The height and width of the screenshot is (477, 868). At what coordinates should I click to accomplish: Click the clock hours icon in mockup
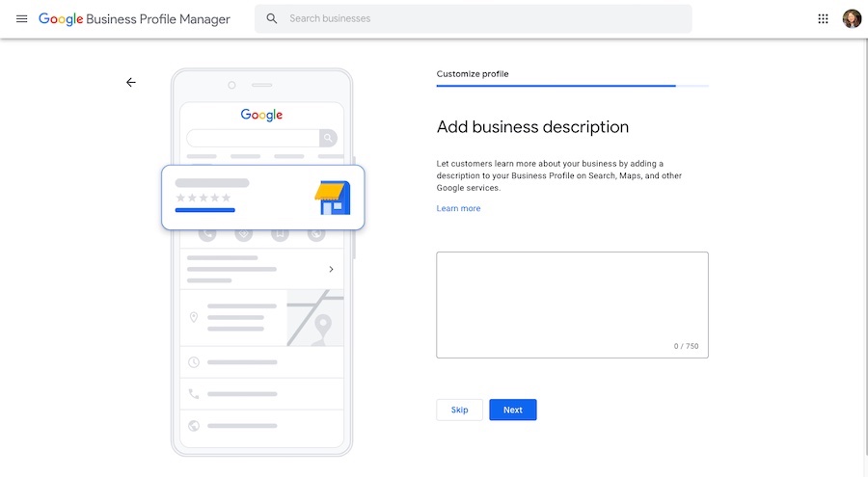(194, 362)
